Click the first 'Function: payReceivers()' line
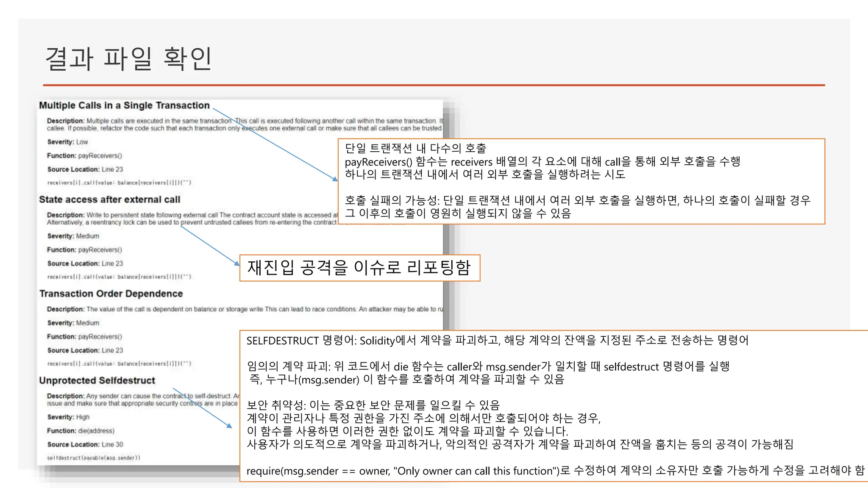Viewport: 868px width, 488px height. pos(84,155)
